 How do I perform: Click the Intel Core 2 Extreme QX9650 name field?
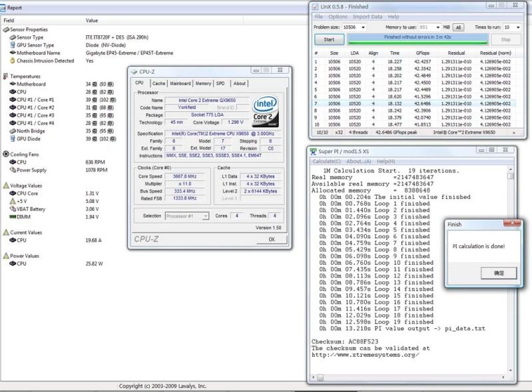(207, 100)
